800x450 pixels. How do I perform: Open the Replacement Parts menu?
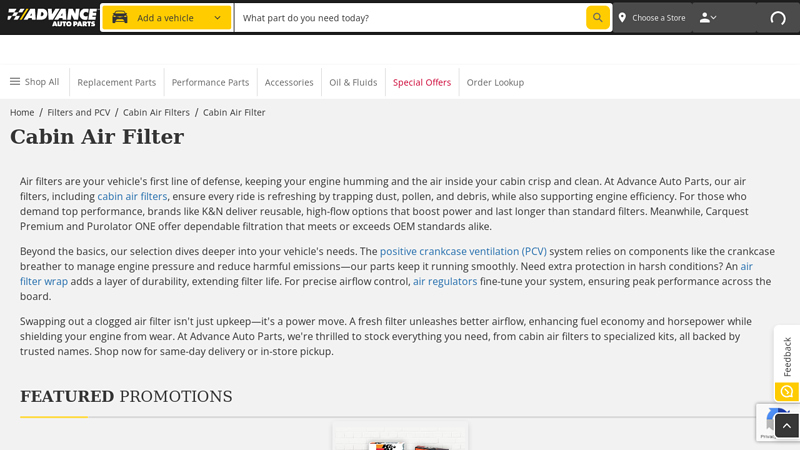pyautogui.click(x=117, y=82)
